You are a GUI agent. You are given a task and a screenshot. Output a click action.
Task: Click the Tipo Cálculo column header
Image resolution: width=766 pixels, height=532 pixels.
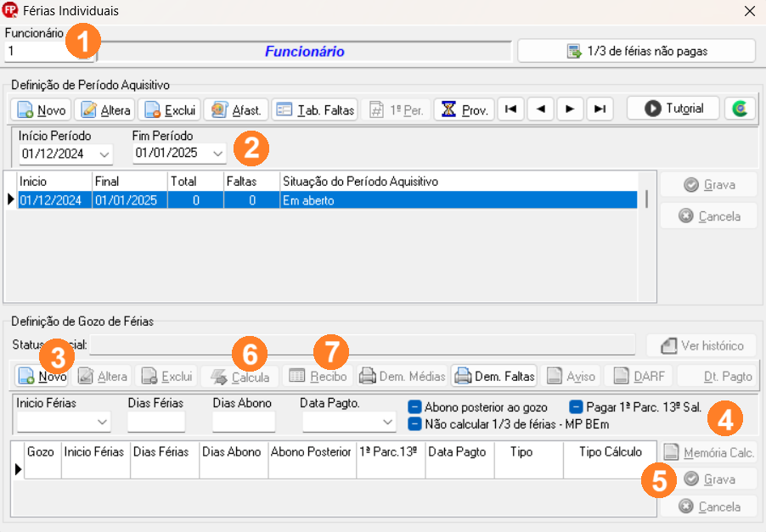610,452
